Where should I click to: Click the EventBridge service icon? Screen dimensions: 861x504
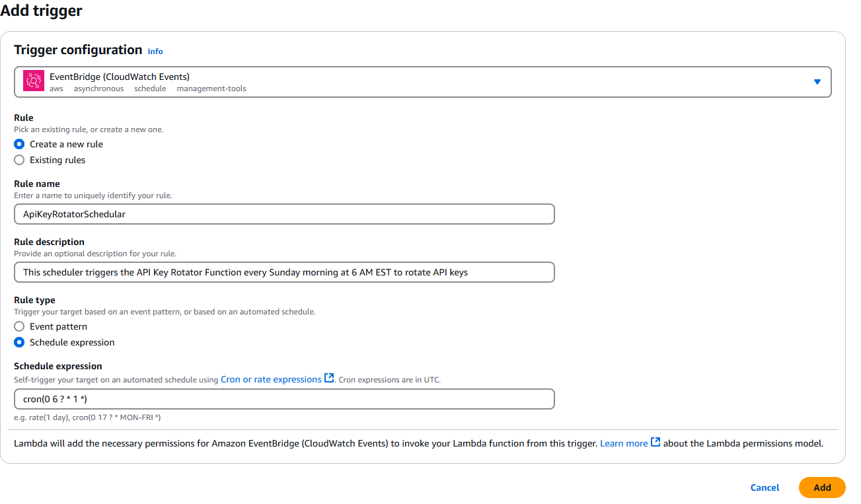[33, 81]
